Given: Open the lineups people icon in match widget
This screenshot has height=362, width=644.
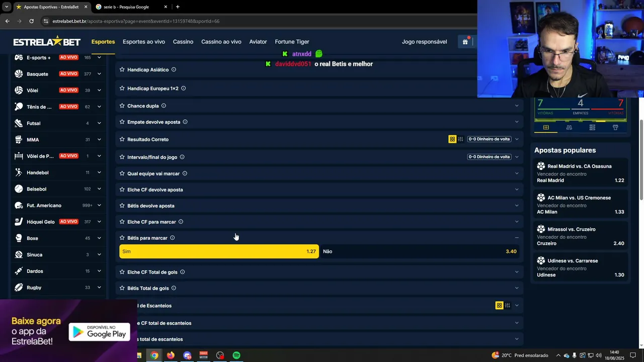Looking at the screenshot, I should tap(569, 128).
